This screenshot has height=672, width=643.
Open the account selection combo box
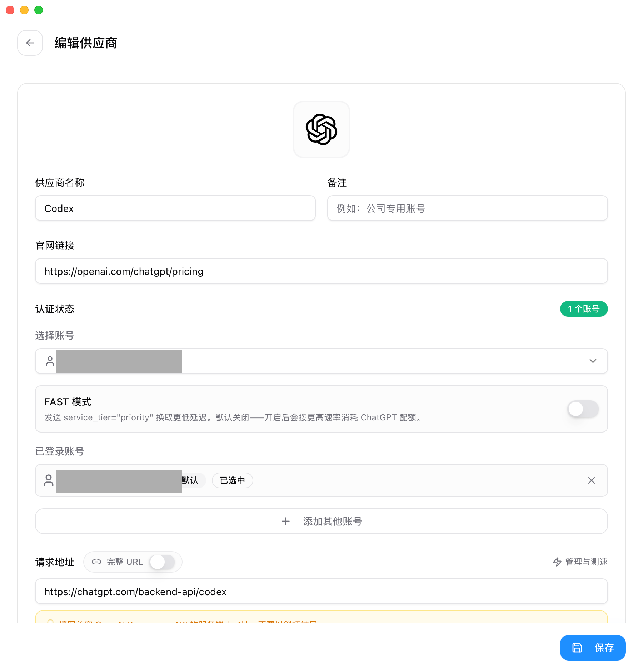[321, 361]
